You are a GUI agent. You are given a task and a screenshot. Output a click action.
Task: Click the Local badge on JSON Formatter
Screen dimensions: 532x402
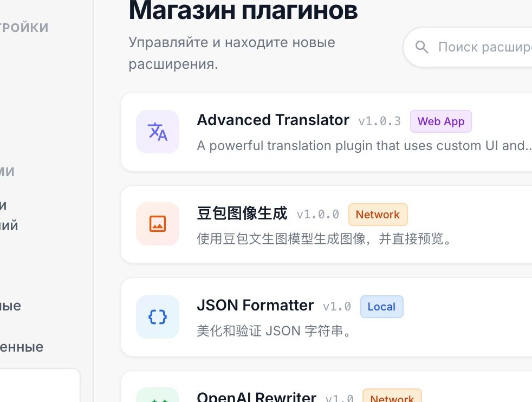pyautogui.click(x=382, y=307)
